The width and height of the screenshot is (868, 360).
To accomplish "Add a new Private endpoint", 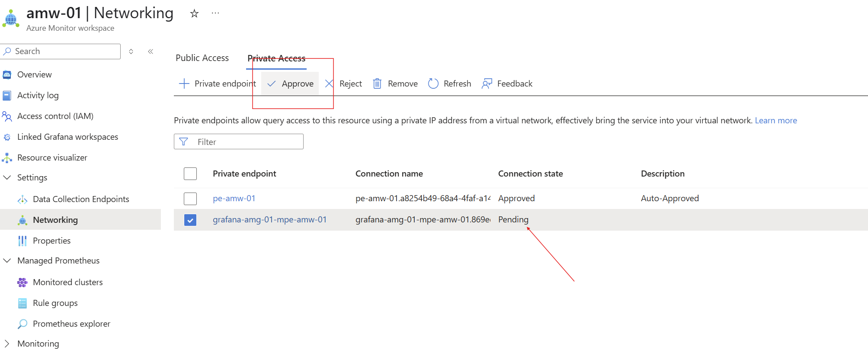I will 218,84.
